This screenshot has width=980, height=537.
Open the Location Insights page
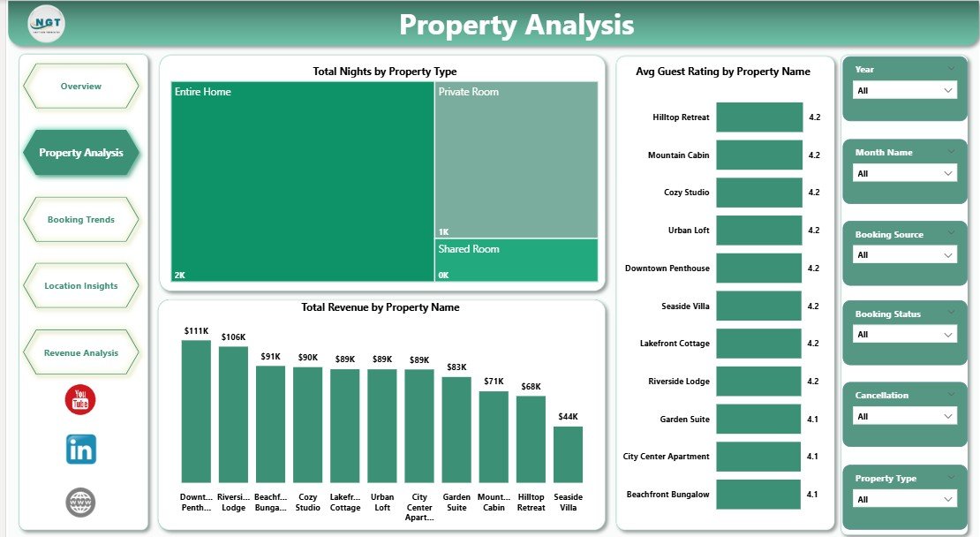click(81, 286)
